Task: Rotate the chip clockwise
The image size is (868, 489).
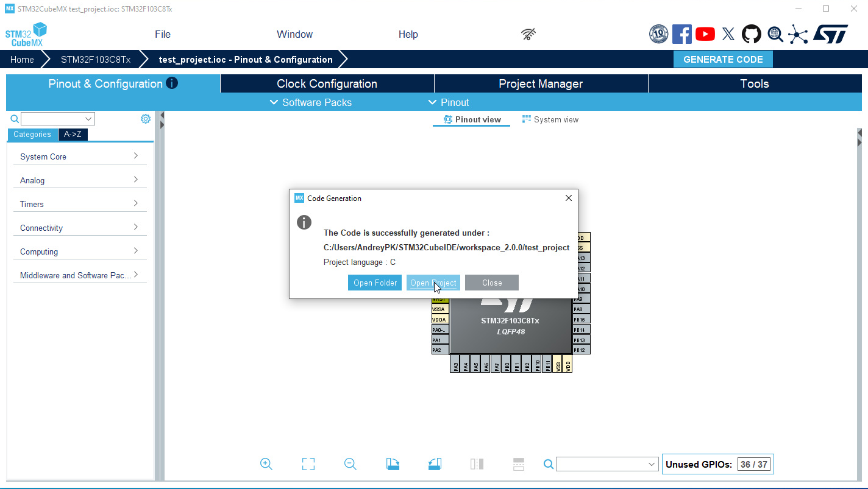Action: click(x=393, y=464)
